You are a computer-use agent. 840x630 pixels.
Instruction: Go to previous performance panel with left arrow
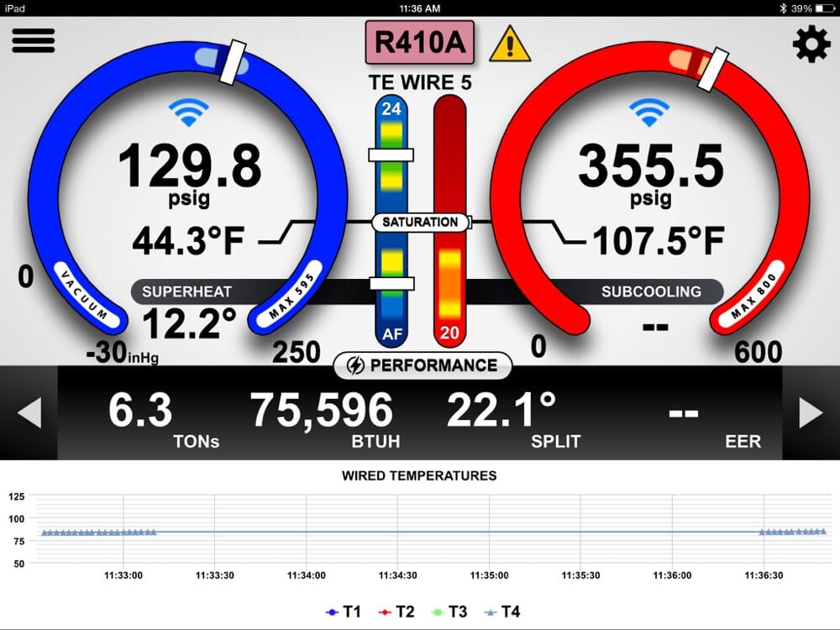pyautogui.click(x=29, y=412)
